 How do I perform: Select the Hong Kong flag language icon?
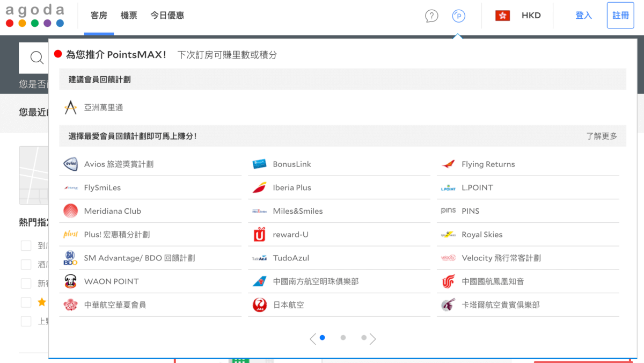pos(502,16)
